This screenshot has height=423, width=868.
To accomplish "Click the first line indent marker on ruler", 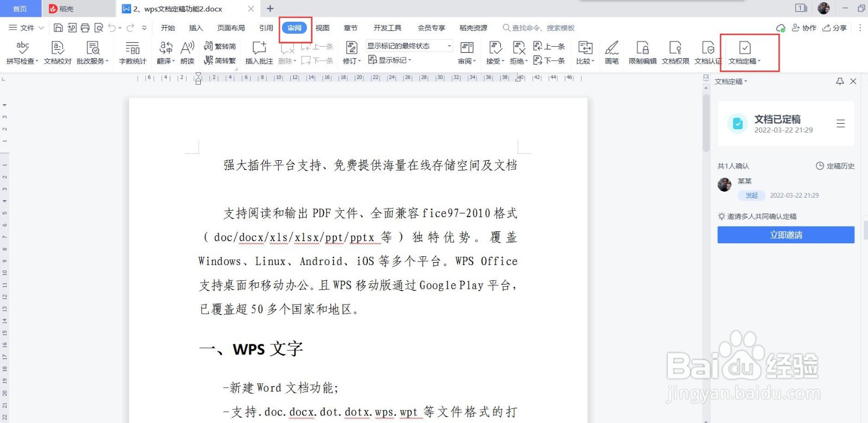I will pyautogui.click(x=198, y=75).
